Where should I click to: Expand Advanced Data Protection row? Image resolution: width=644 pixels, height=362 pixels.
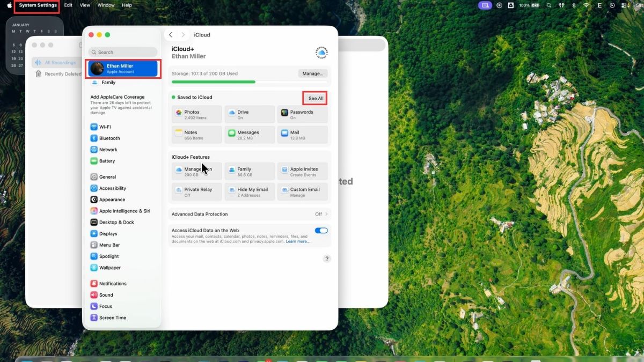(x=250, y=214)
